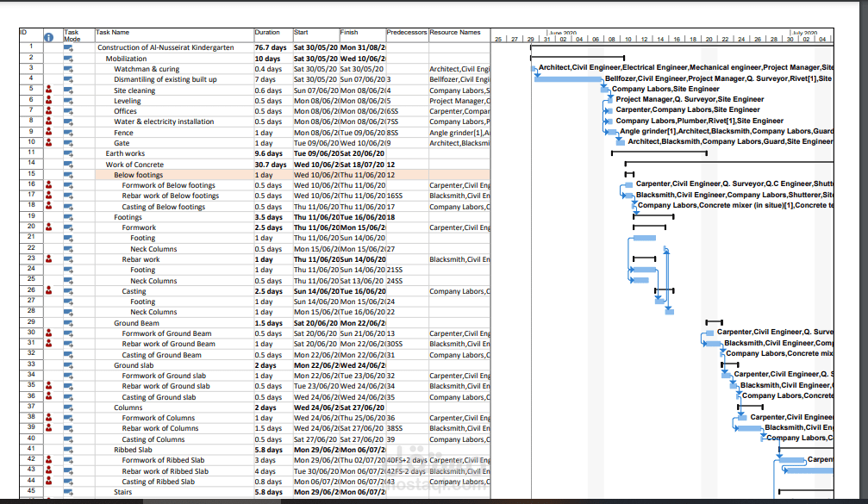Viewport: 868px width, 504px height.
Task: Click red person icon for Formwork of Below footings
Action: [49, 184]
